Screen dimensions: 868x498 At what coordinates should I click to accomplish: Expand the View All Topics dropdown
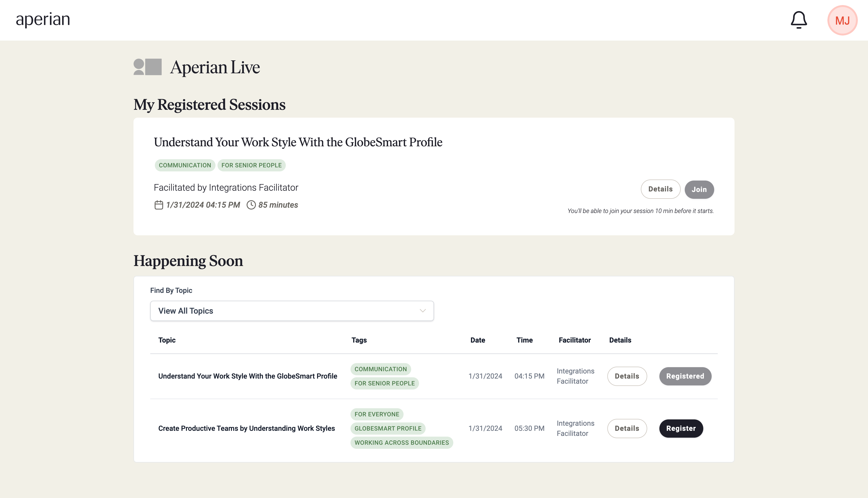292,311
